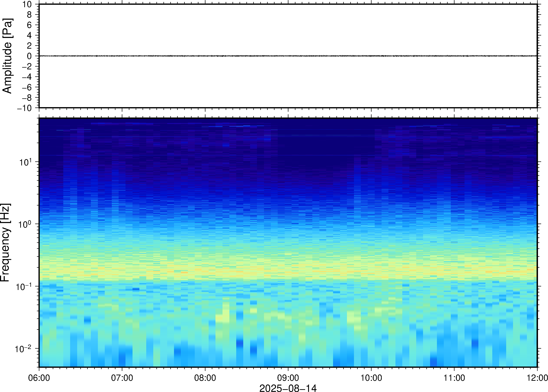Select the 12:00 time tick label
Image resolution: width=548 pixels, height=392 pixels.
pos(537,378)
